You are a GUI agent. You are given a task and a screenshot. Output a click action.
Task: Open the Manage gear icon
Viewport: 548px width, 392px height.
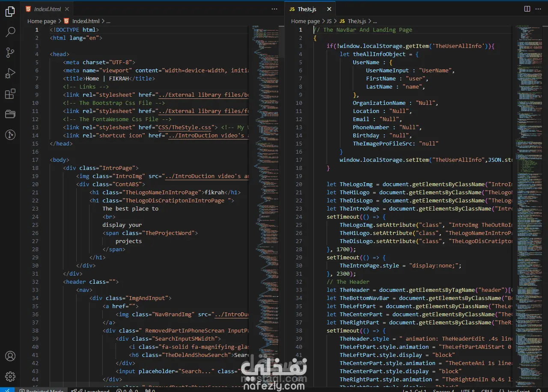point(10,377)
